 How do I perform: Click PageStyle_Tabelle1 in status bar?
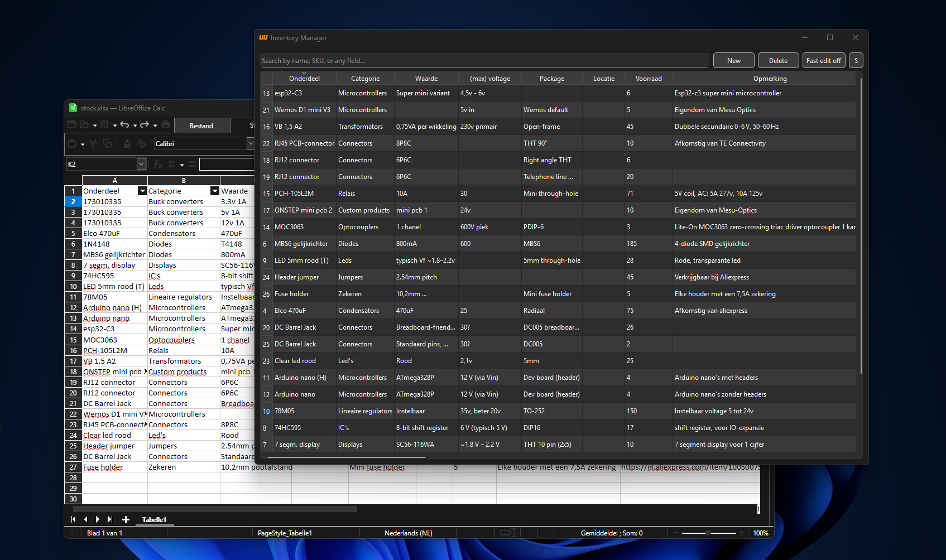285,533
